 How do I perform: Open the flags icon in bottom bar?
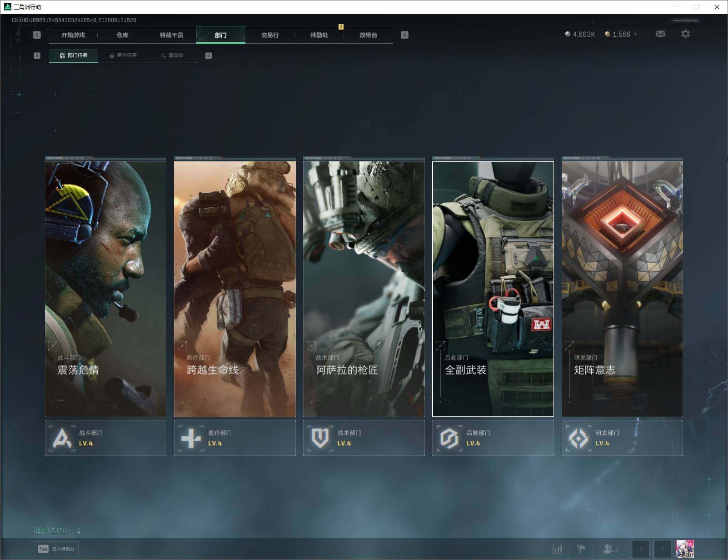tap(581, 549)
